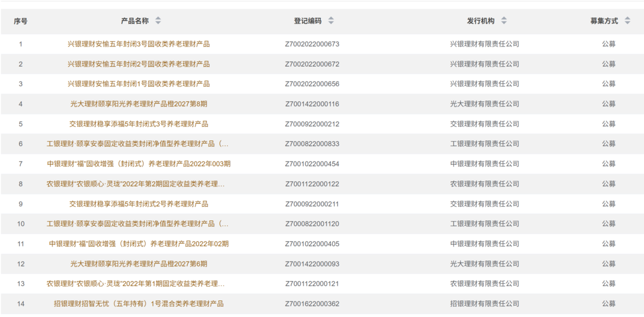Select 光大理财颐享阳光养老理财产品橙2027第6期
The width and height of the screenshot is (644, 317).
(138, 264)
